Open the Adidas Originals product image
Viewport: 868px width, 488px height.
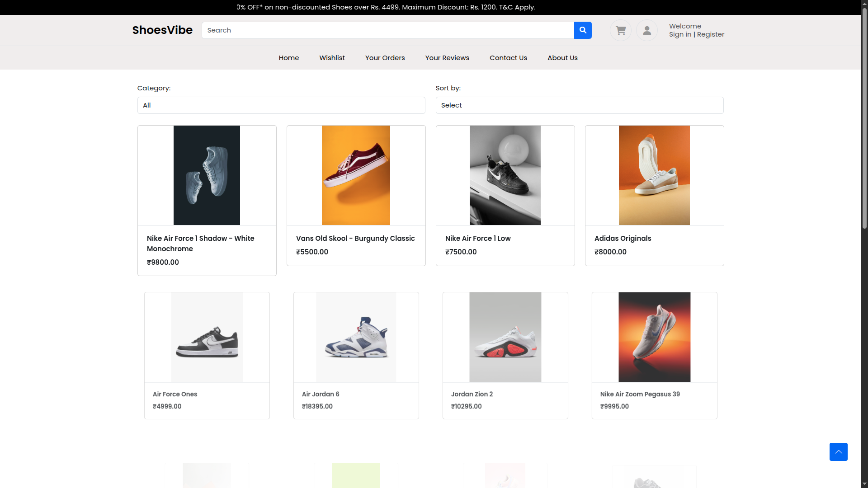(654, 175)
